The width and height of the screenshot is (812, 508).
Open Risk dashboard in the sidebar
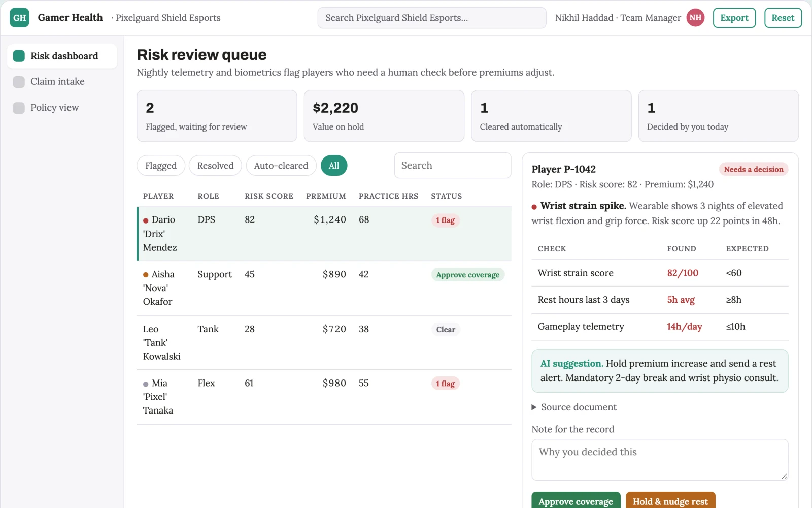62,56
